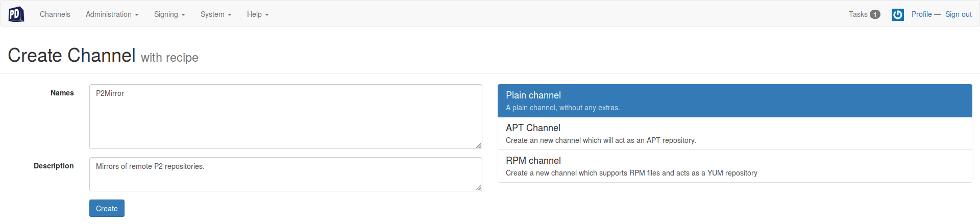The width and height of the screenshot is (980, 224).
Task: Click the Create button
Action: pyautogui.click(x=107, y=208)
